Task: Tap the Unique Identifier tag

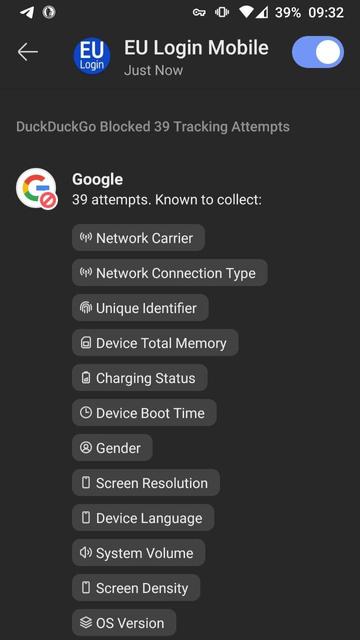Action: (140, 308)
